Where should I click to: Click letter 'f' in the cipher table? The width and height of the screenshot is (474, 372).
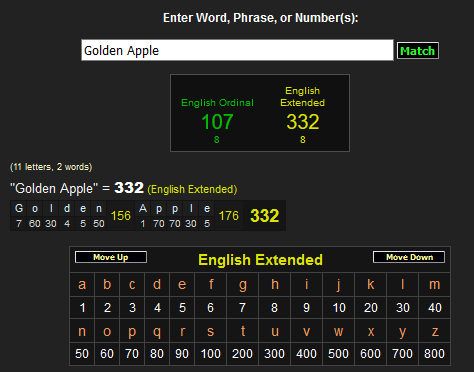click(211, 284)
